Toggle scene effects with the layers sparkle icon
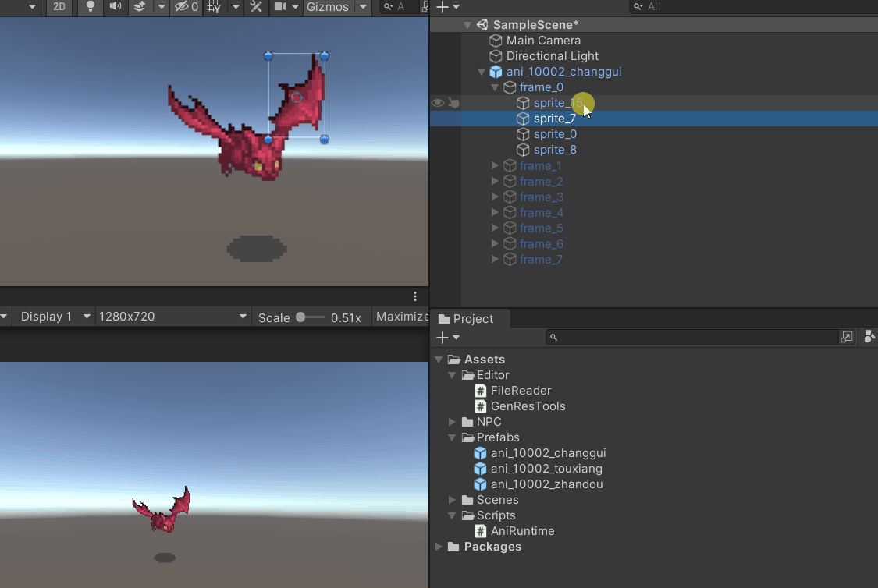Image resolution: width=878 pixels, height=588 pixels. 140,7
